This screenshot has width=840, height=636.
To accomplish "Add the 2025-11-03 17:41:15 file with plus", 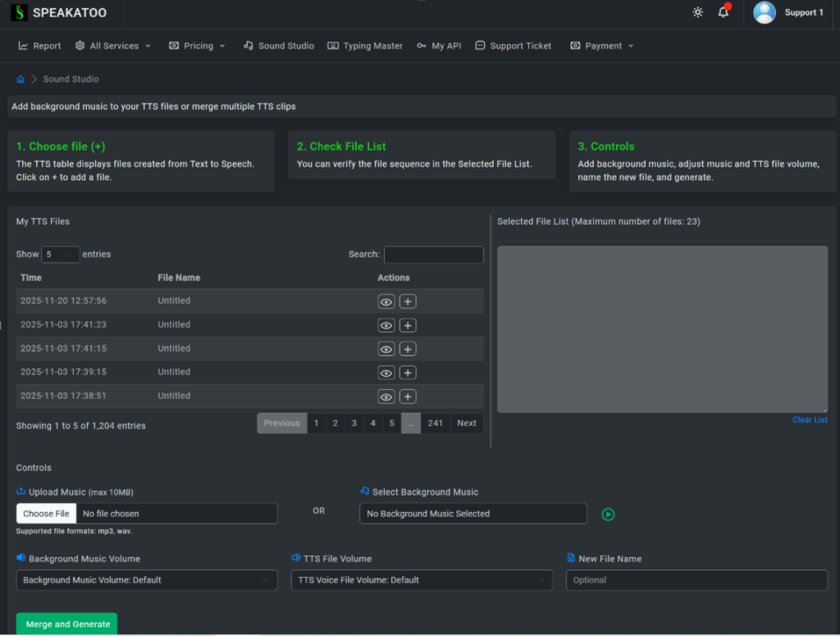I will [408, 350].
